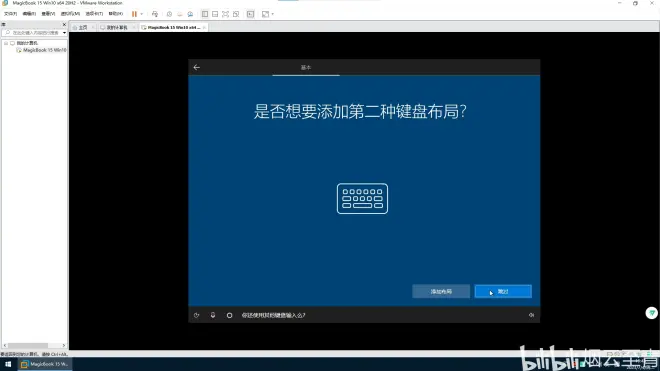
Task: Click the 跳过 (skip) button
Action: [503, 291]
